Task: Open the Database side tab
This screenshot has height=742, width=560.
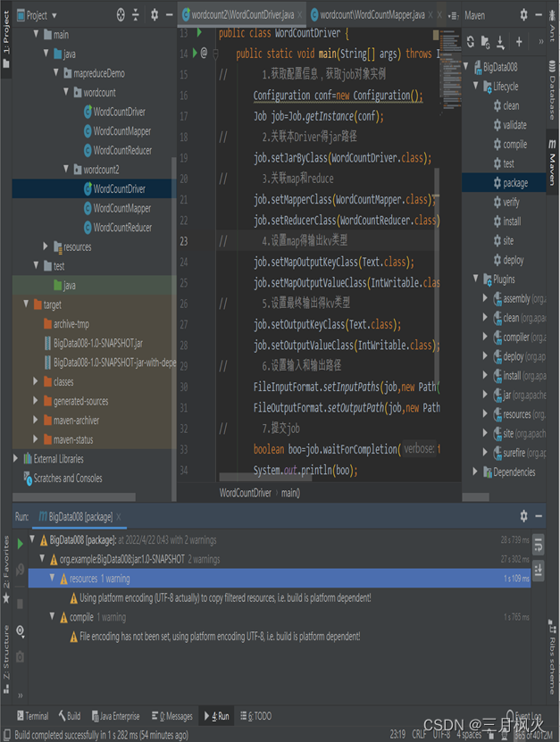Action: tap(553, 90)
